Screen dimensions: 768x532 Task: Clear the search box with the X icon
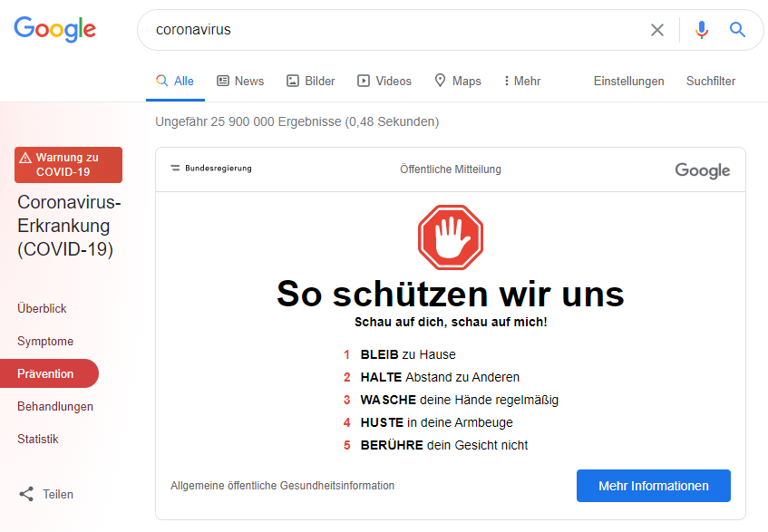(x=657, y=30)
